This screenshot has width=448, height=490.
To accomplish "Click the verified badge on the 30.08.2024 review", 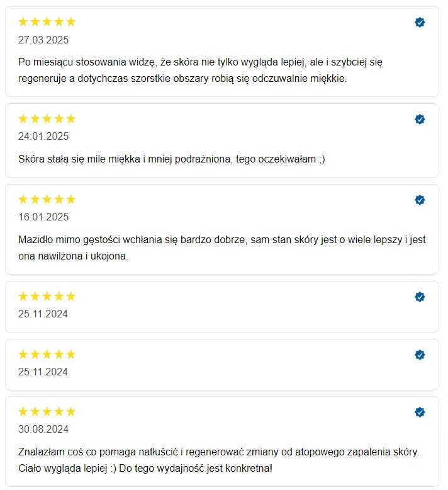I will pos(420,412).
